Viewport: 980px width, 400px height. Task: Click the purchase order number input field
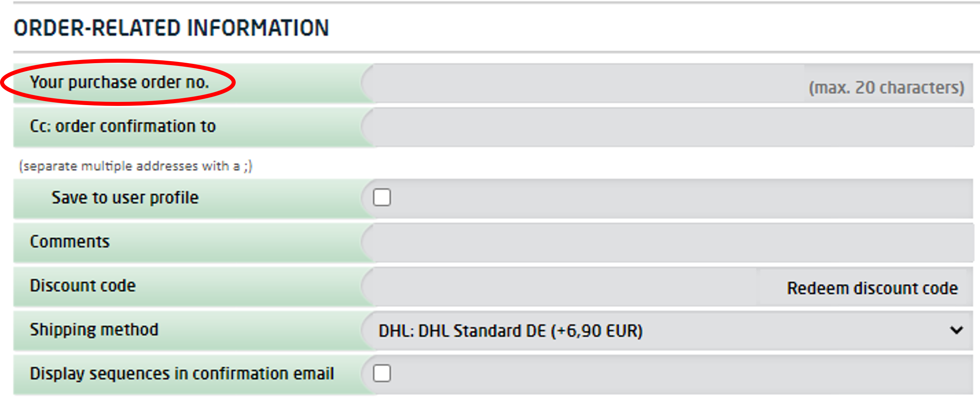583,83
